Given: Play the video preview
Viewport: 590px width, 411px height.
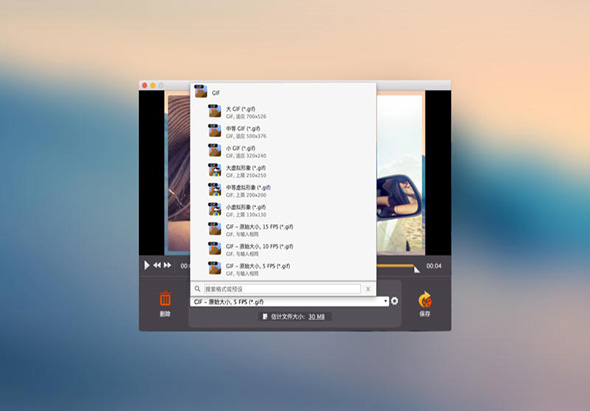Looking at the screenshot, I should coord(146,265).
